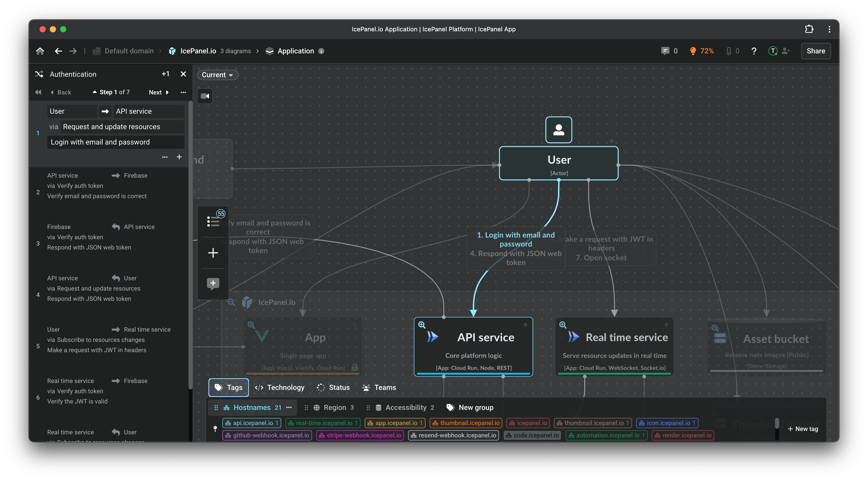Switch to the Tags tab
868x480 pixels.
click(229, 387)
